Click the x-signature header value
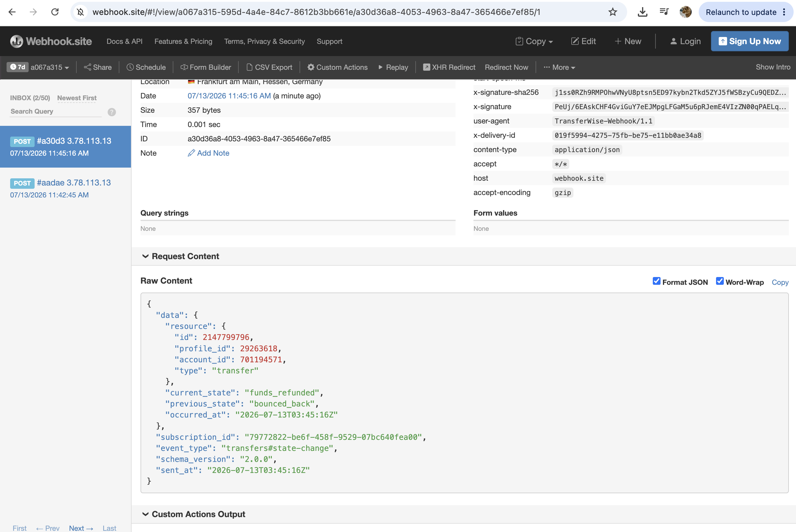Screen dimensions: 796x532 (x=670, y=106)
